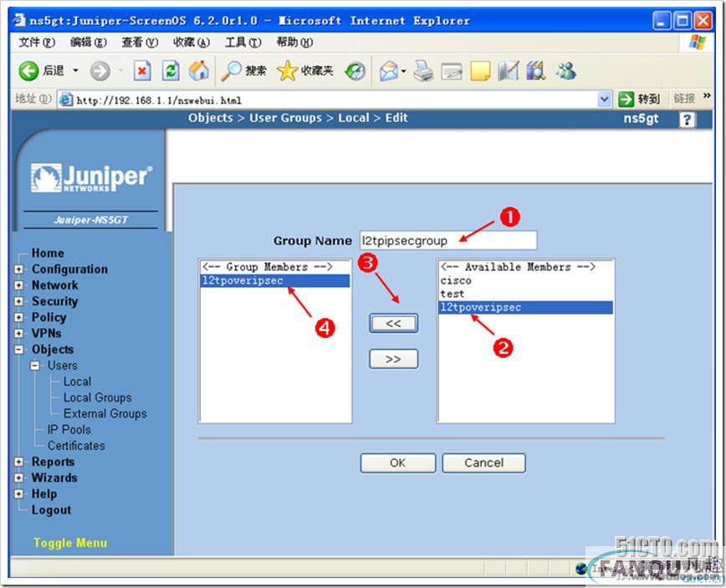
Task: Open the History toolbar icon
Action: pos(355,72)
